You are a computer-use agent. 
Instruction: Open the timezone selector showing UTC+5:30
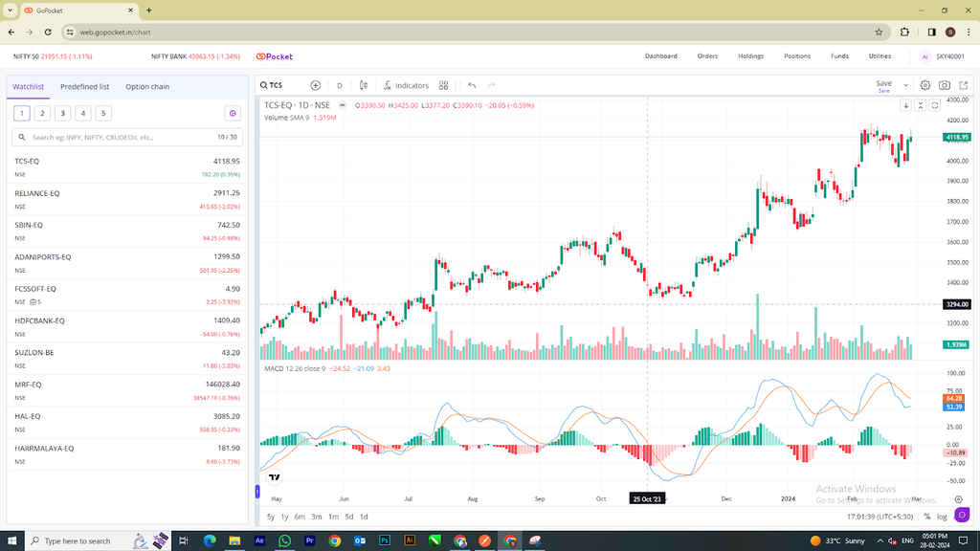coord(880,517)
